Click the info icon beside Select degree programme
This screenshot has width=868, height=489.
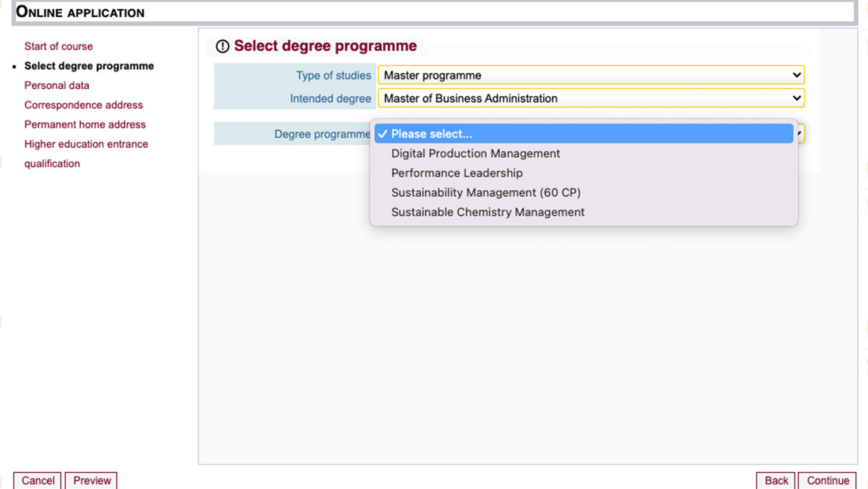(222, 46)
